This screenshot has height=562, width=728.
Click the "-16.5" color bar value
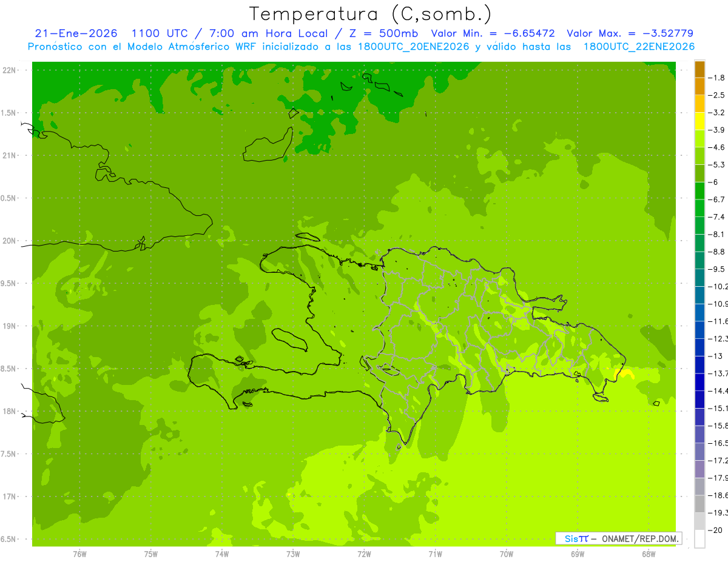719,443
